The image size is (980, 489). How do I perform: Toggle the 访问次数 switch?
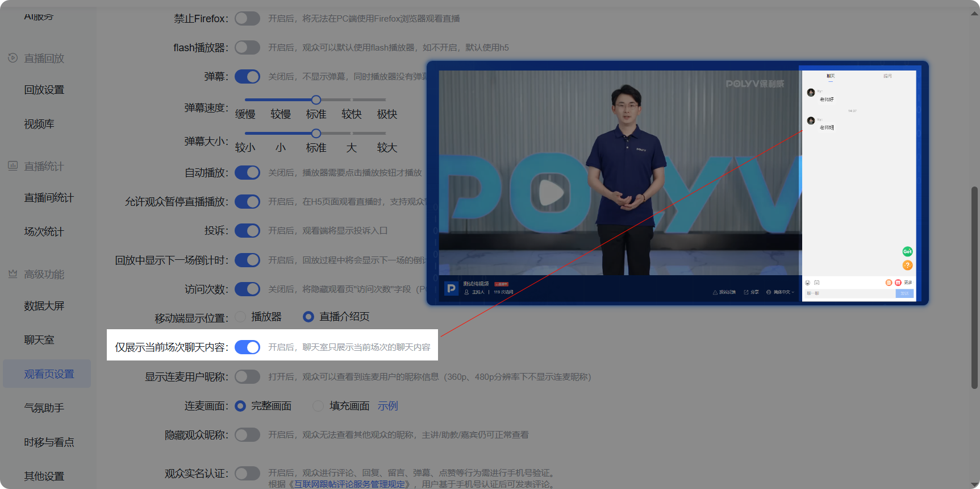coord(247,289)
